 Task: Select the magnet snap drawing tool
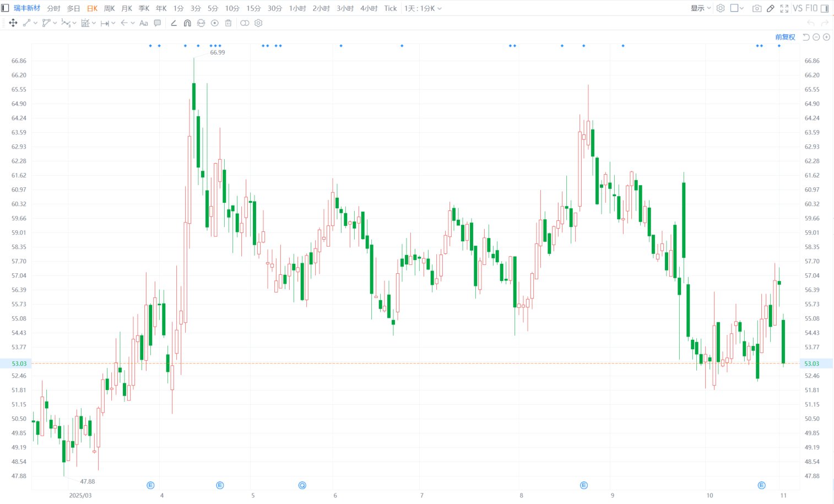point(187,23)
